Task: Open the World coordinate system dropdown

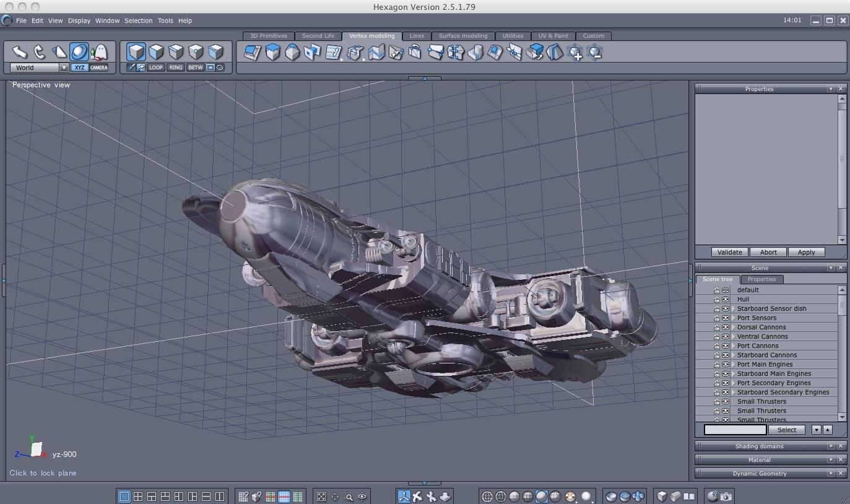Action: tap(63, 67)
